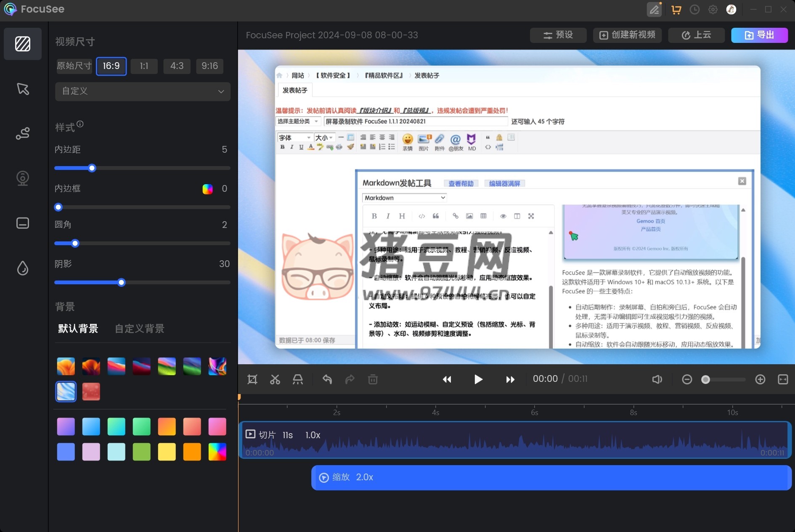Click the 阴影 shadow slider handle
This screenshot has width=795, height=532.
(122, 283)
